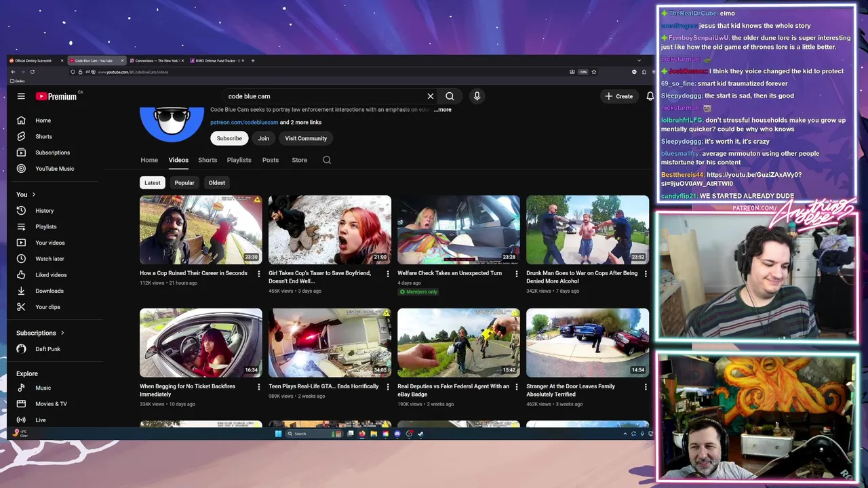Screen dimensions: 868x488
Task: Open Subscriptions in the sidebar
Action: 54,152
